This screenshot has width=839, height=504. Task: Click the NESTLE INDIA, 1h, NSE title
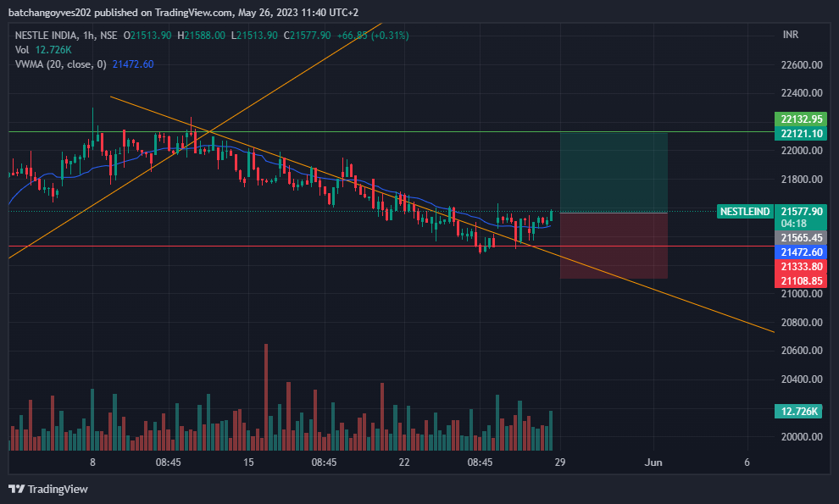66,36
